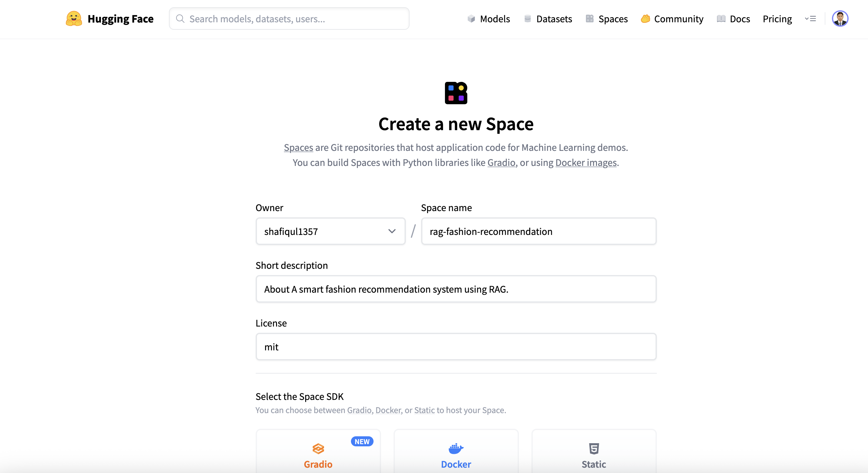Click the Gradio link under Select SDK
This screenshot has width=868, height=473.
coord(359,410)
